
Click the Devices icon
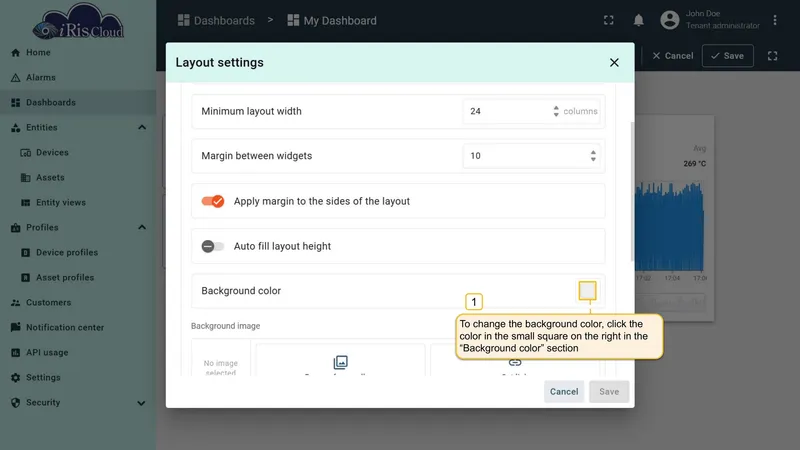[26, 153]
